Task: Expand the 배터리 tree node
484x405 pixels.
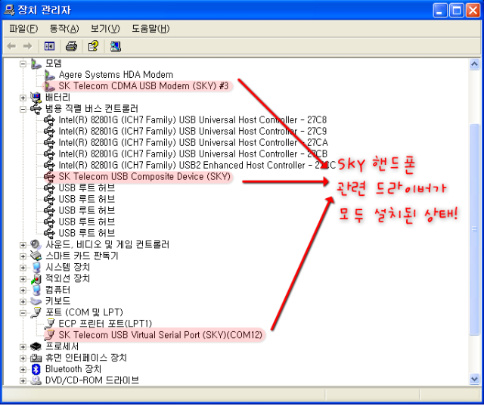Action: coord(23,98)
